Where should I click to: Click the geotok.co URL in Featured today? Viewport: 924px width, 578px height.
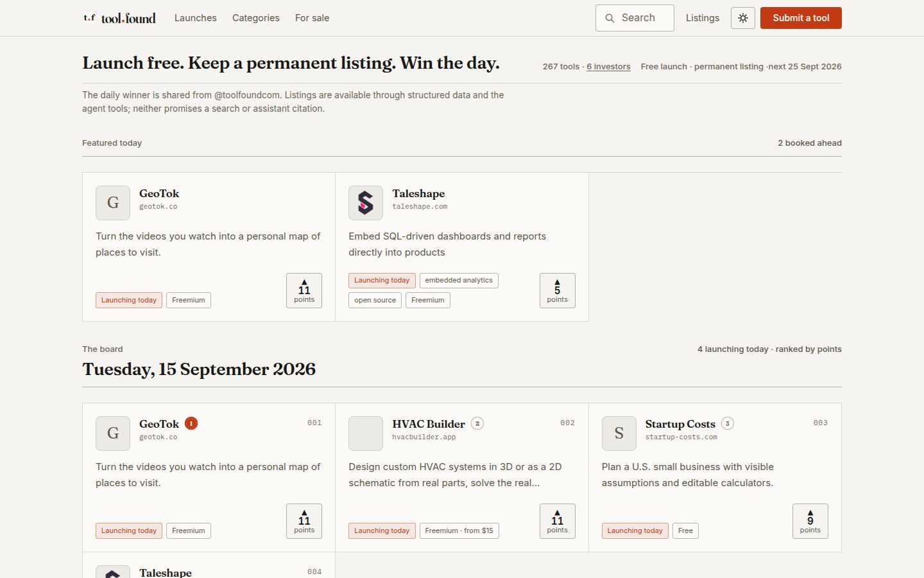(x=158, y=207)
